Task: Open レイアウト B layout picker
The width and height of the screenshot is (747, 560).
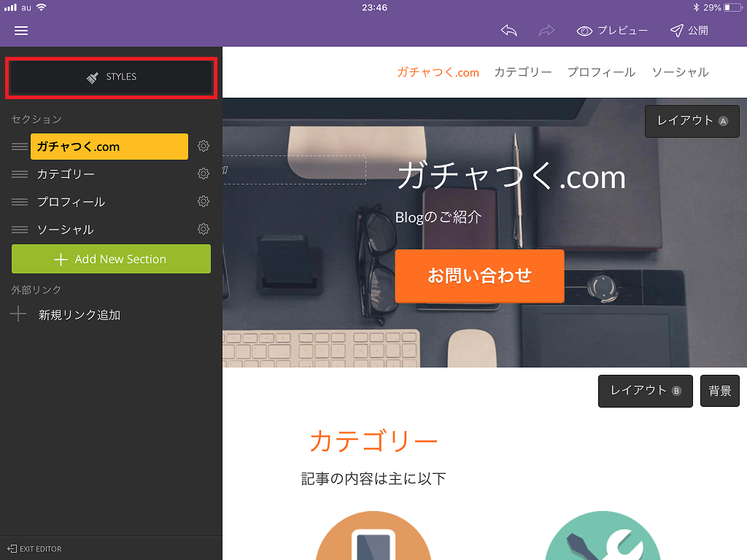Action: point(646,391)
